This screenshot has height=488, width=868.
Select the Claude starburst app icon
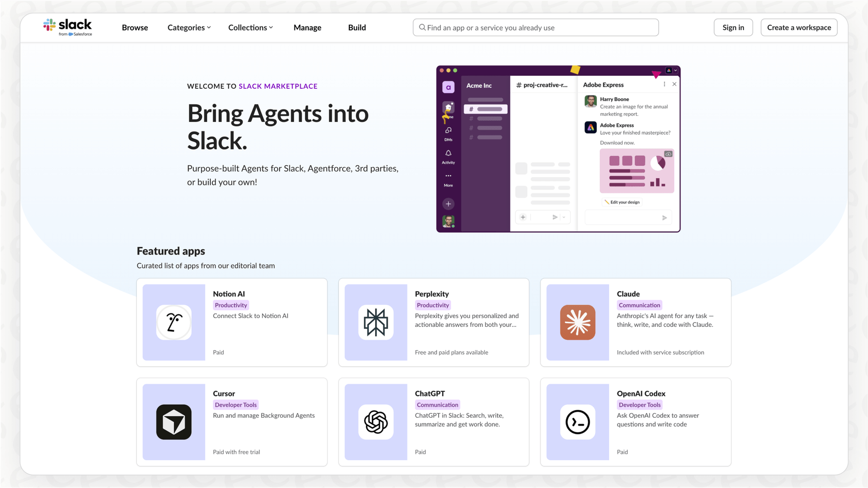(x=578, y=322)
